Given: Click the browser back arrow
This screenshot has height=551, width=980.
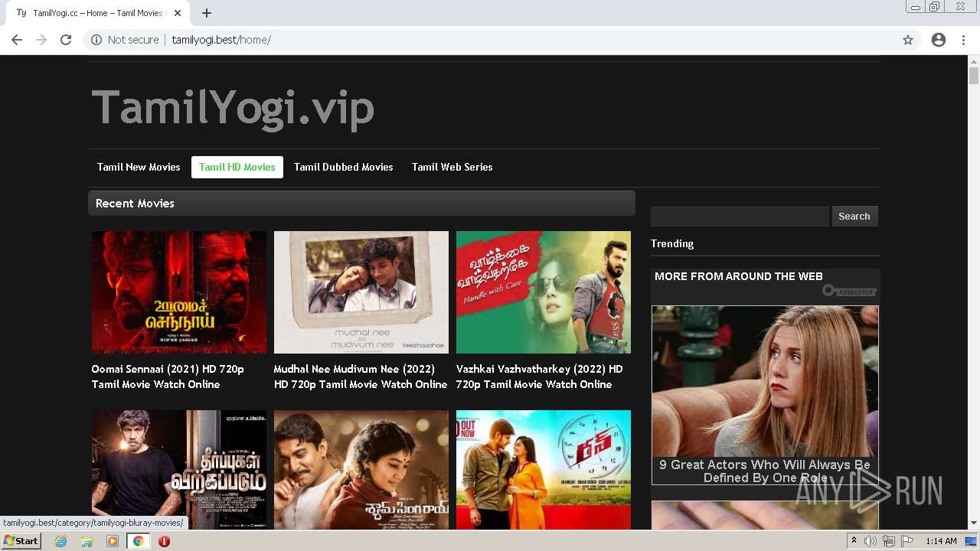Looking at the screenshot, I should [17, 40].
